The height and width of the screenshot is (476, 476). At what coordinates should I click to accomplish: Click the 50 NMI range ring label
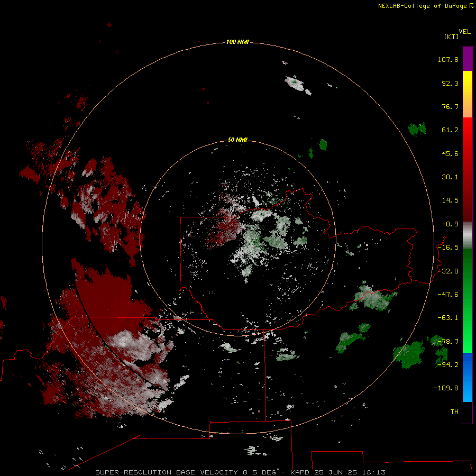[x=237, y=140]
